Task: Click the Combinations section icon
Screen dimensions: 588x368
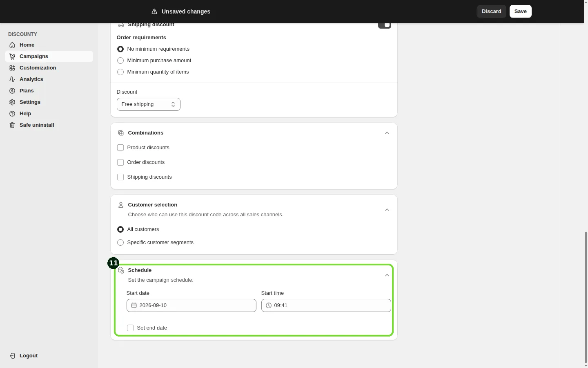Action: (121, 133)
